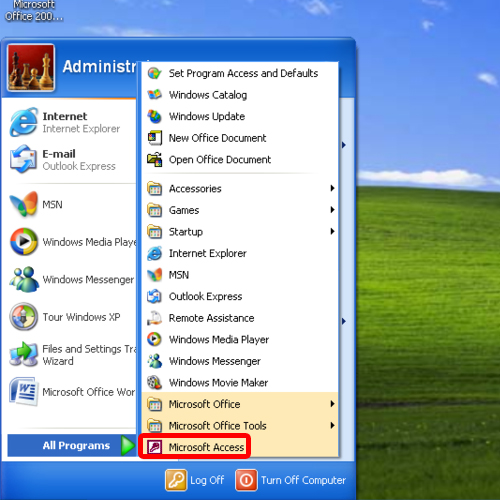Choose New Office Document entry

[x=240, y=138]
